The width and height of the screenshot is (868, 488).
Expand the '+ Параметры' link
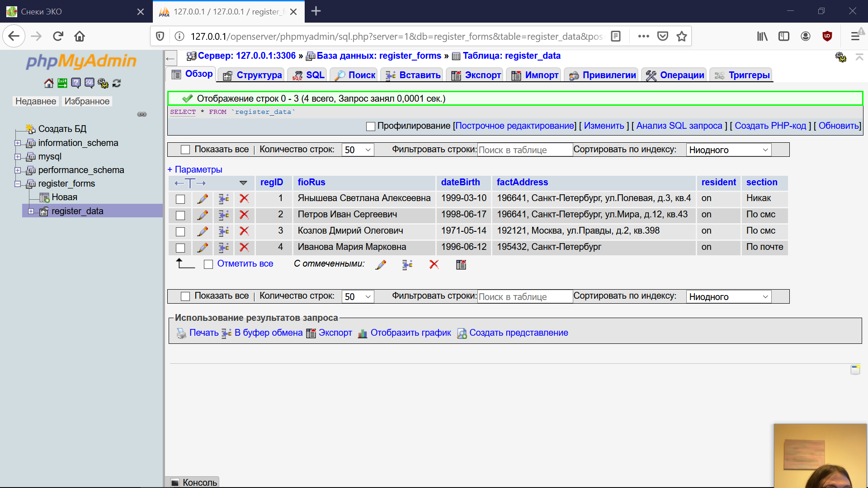(x=195, y=169)
